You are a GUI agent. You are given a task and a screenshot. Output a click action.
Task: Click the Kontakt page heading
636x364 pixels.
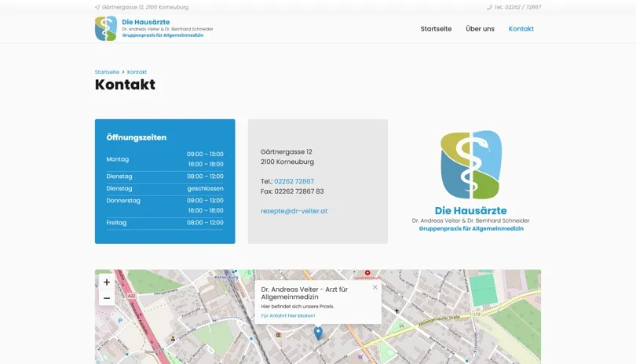[x=125, y=85]
